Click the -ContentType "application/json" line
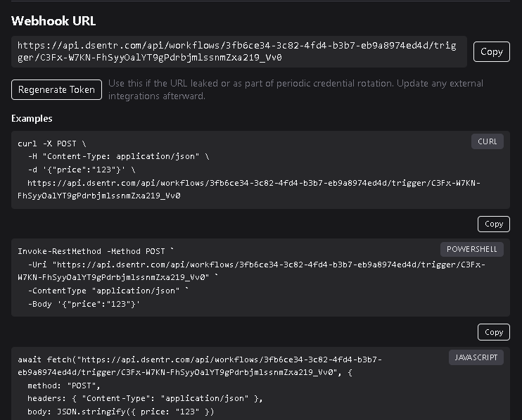The image size is (522, 420). click(x=108, y=291)
